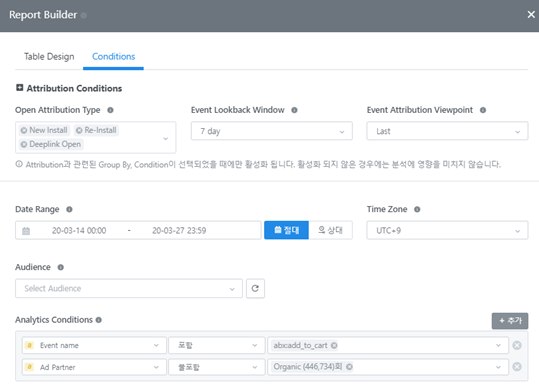Select the Conditions tab
The height and width of the screenshot is (389, 539).
[113, 56]
